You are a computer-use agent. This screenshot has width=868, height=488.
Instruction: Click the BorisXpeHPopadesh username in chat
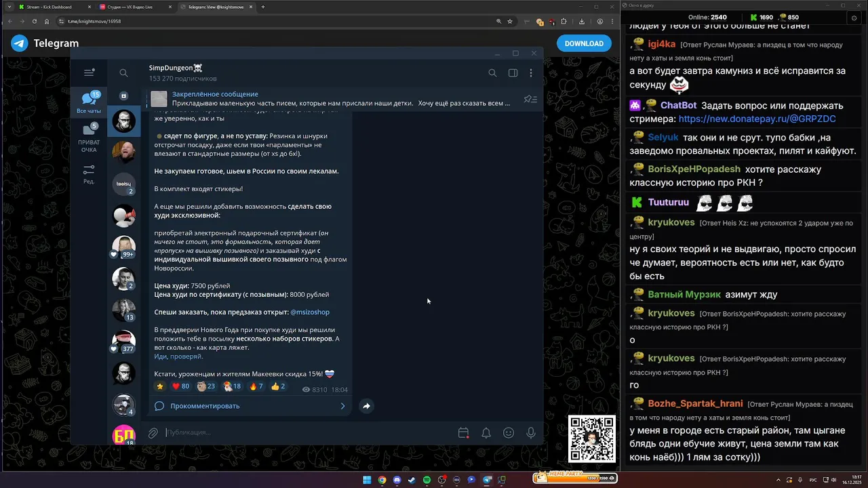694,169
